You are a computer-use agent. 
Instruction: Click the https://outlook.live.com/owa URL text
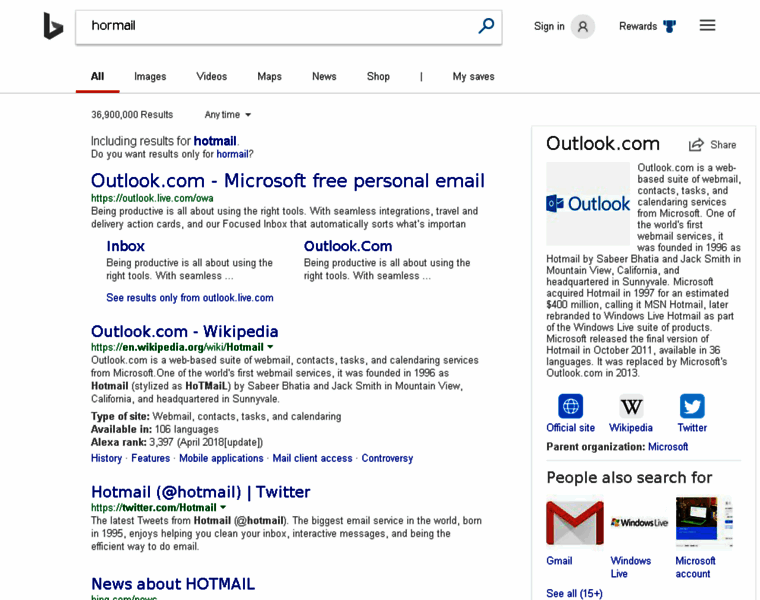(152, 198)
